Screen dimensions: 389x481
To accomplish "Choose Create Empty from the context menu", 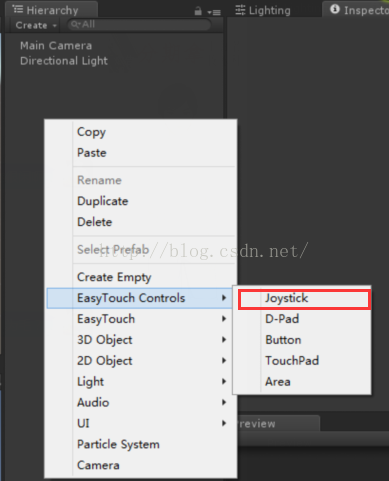I will pos(141,277).
